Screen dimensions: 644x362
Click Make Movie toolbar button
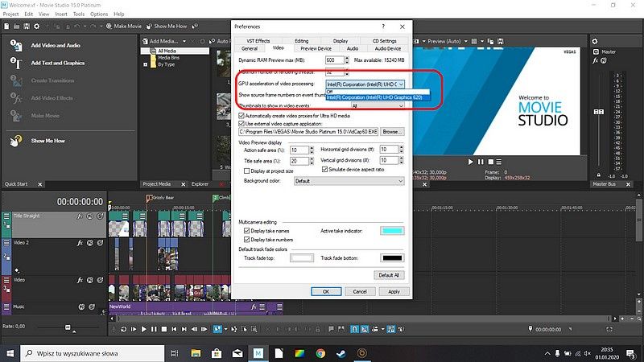click(124, 27)
